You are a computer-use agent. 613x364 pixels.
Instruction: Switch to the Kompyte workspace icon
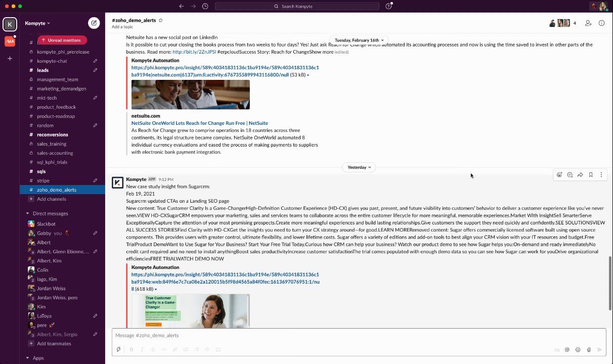point(10,24)
